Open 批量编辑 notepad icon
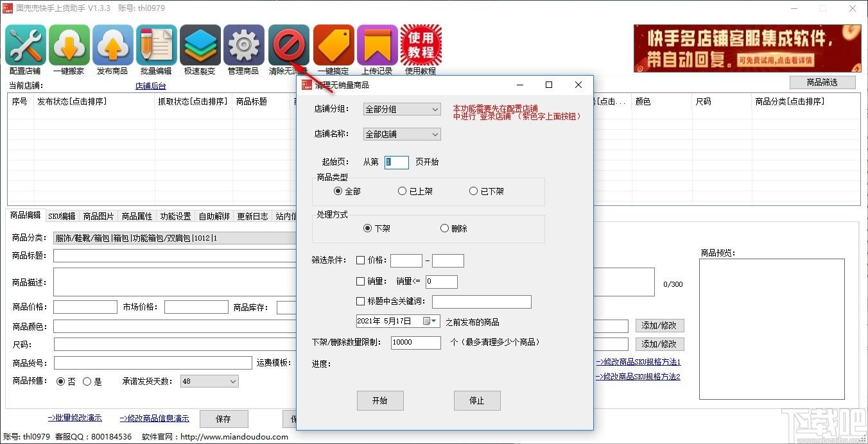This screenshot has width=868, height=444. pos(157,46)
